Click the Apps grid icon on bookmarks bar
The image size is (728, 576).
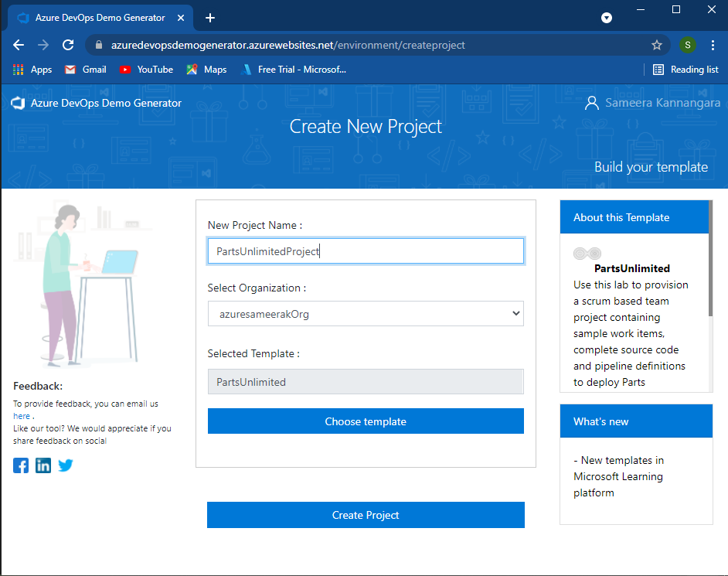pyautogui.click(x=18, y=69)
